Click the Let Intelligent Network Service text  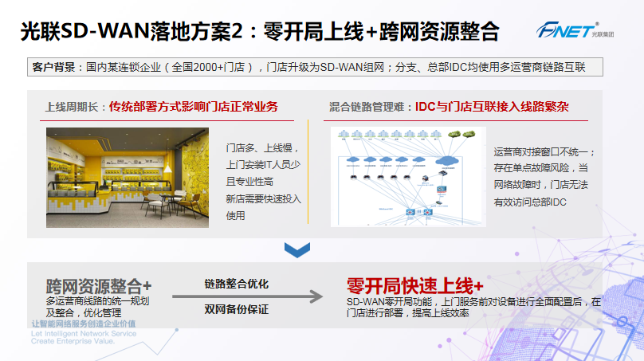point(84,333)
